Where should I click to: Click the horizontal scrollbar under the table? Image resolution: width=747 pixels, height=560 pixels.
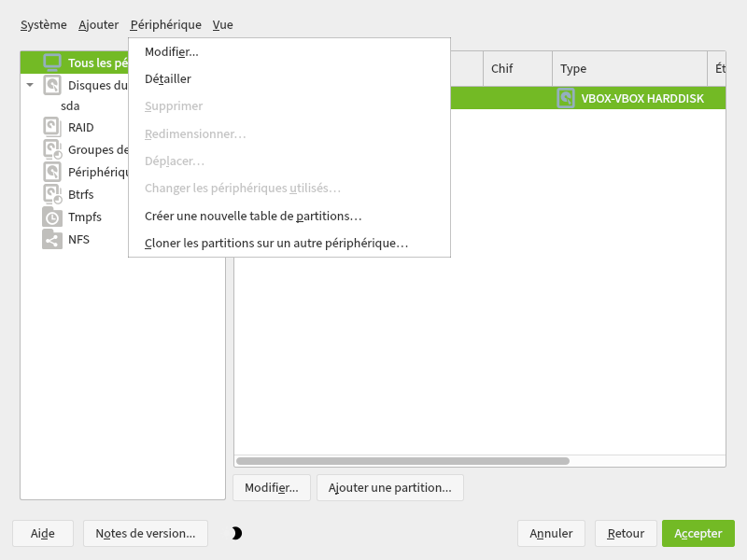pos(402,460)
